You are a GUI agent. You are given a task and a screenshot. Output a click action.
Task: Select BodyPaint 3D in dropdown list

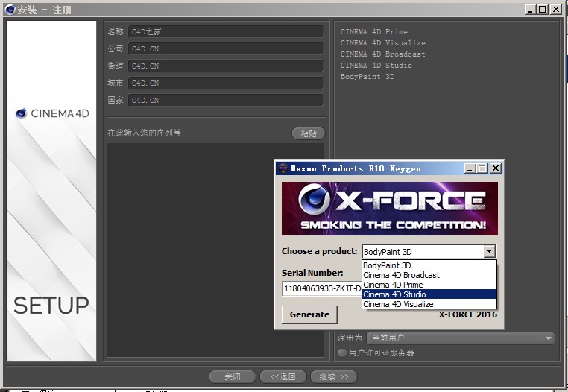[429, 265]
